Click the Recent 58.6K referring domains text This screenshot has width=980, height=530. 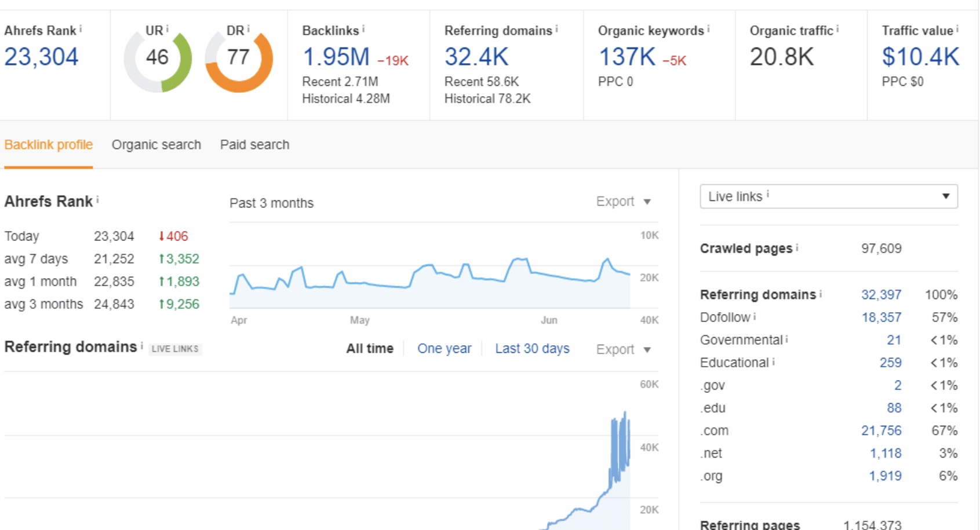coord(482,82)
